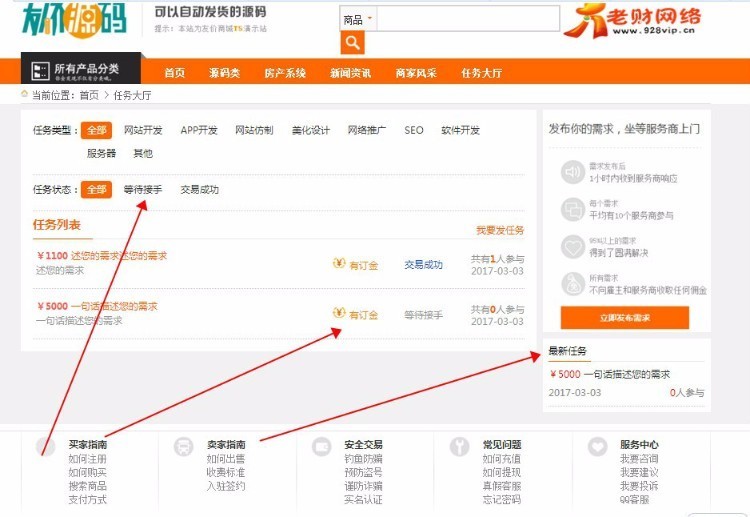Open the 如何注册 help link
Viewport: 750px width, 517px height.
88,459
